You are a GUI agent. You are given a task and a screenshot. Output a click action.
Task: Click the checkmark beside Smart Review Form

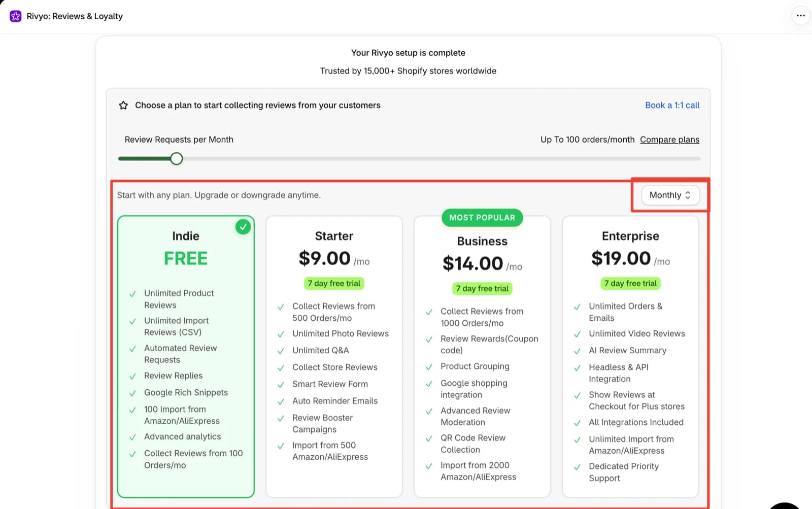281,385
